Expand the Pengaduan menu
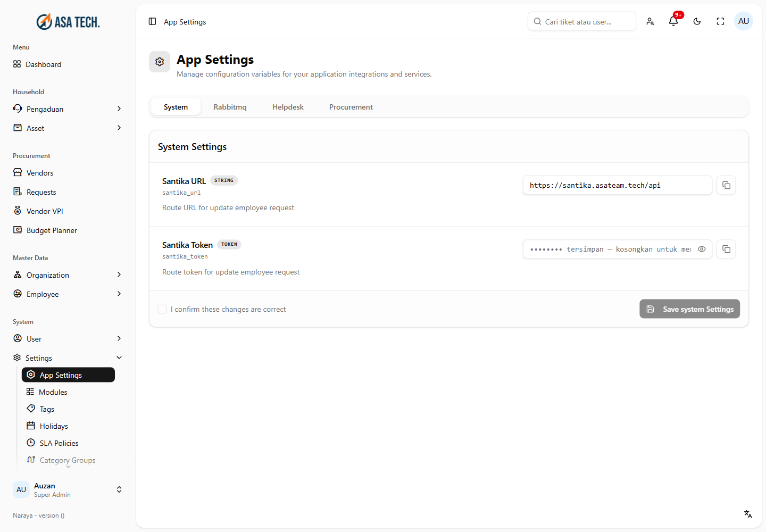This screenshot has height=532, width=766. click(x=68, y=109)
